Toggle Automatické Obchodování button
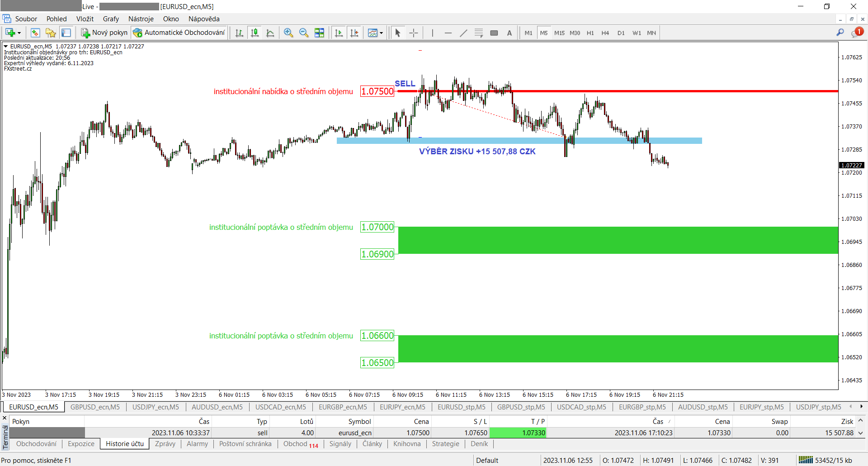868x466 pixels. tap(179, 33)
